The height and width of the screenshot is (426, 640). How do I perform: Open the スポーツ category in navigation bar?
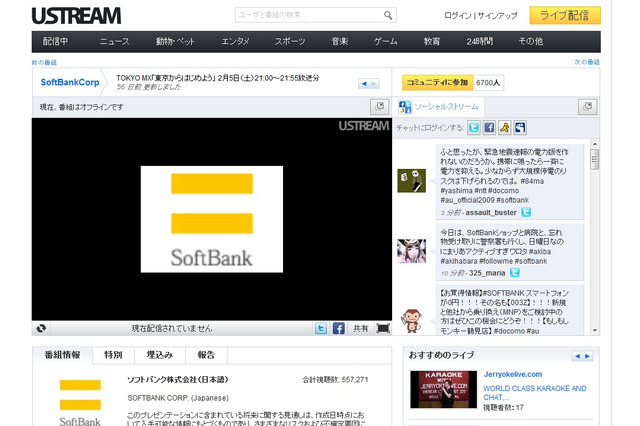click(x=289, y=41)
